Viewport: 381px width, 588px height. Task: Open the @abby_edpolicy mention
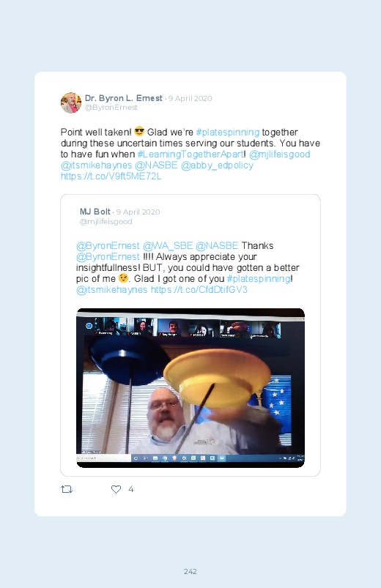point(218,165)
